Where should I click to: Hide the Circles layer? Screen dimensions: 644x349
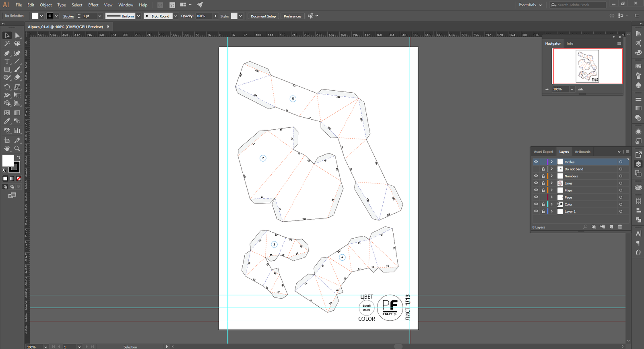tap(536, 162)
